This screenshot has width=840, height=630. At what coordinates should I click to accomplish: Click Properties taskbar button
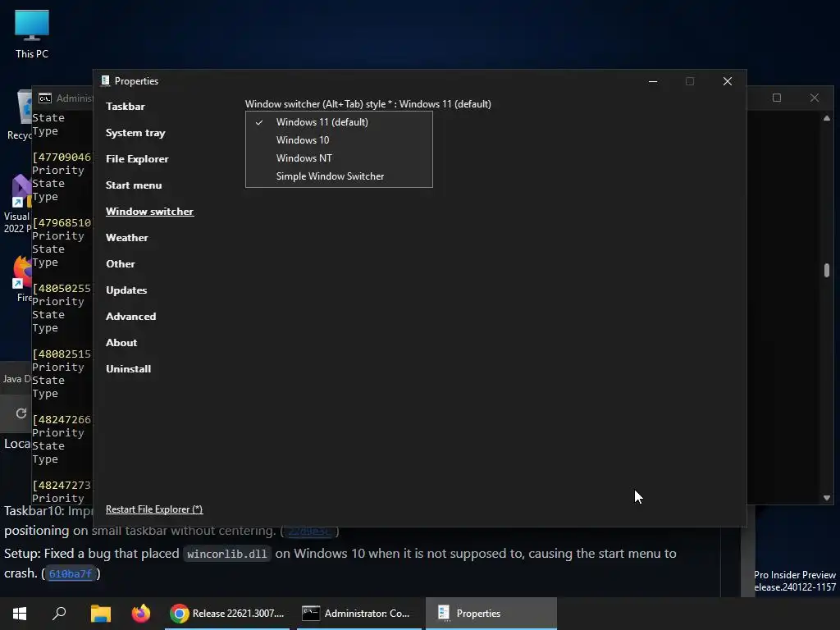pos(491,614)
